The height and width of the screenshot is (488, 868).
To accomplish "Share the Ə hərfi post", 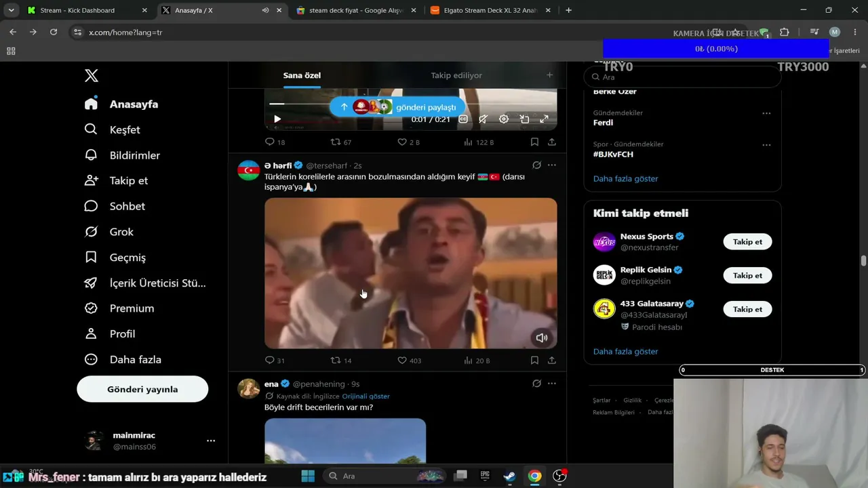I will click(x=552, y=361).
